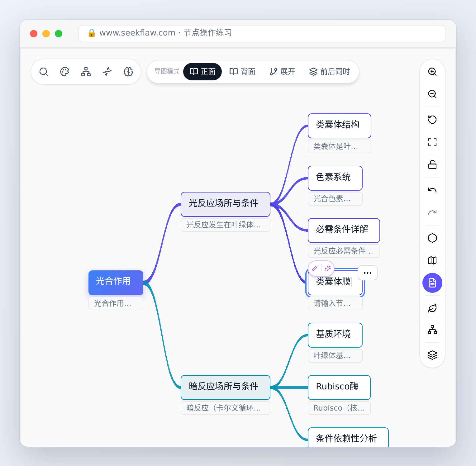Click the leaf icon in right sidebar
476x466 pixels.
coord(432,308)
